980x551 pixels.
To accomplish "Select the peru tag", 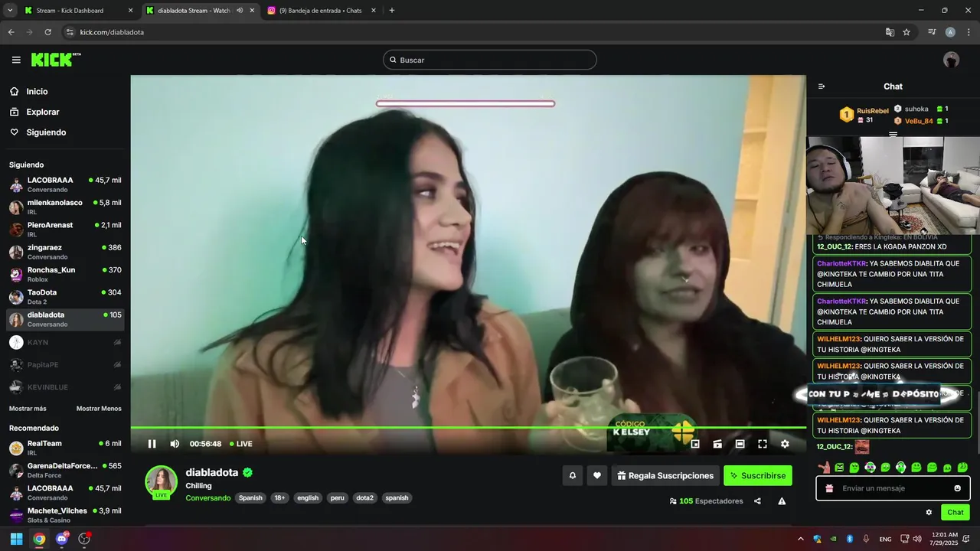I will [x=337, y=498].
